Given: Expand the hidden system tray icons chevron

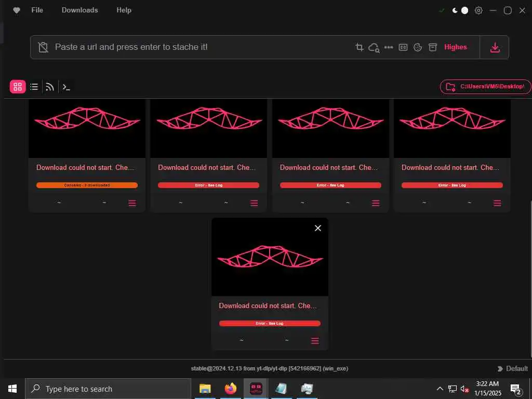Looking at the screenshot, I should click(x=440, y=389).
